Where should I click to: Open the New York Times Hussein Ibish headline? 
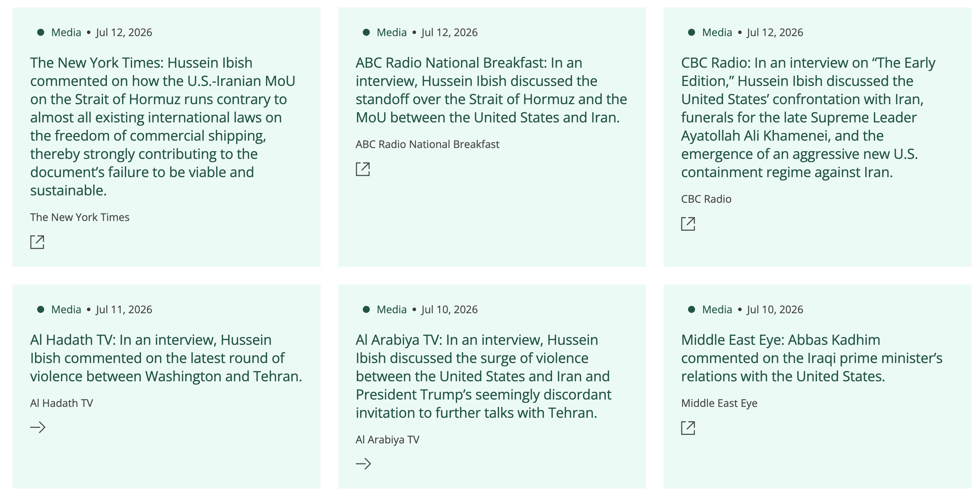click(163, 126)
